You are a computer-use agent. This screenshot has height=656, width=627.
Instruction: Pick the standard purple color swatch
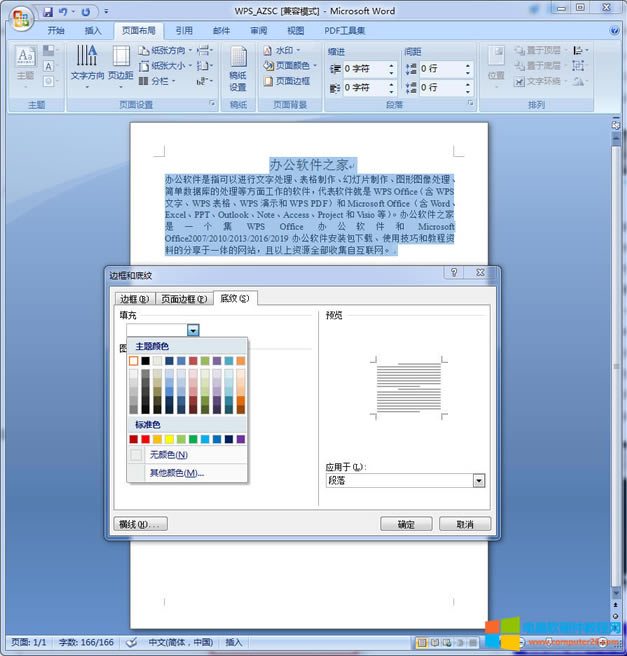point(241,439)
